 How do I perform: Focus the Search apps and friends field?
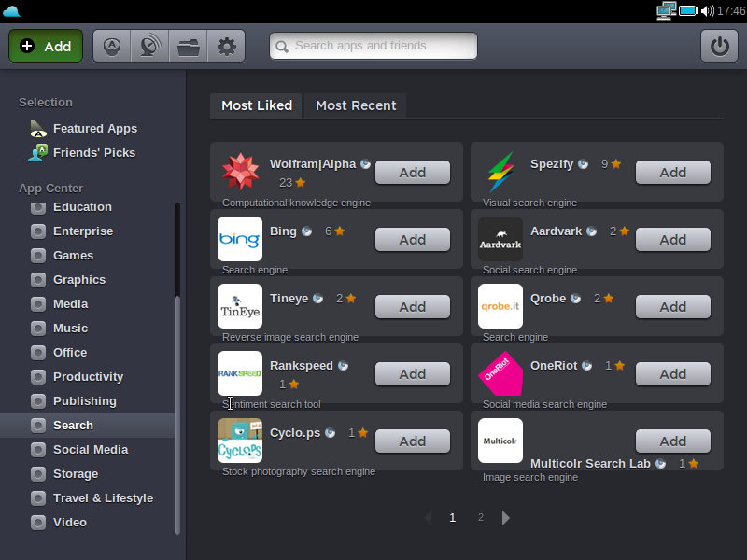(373, 46)
